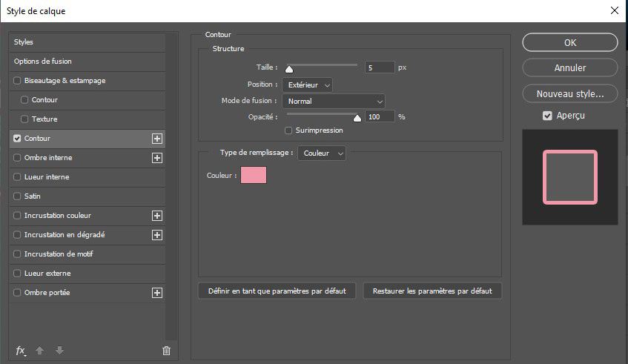This screenshot has width=628, height=364.
Task: Select the Styles entry in left list
Action: pyautogui.click(x=87, y=42)
